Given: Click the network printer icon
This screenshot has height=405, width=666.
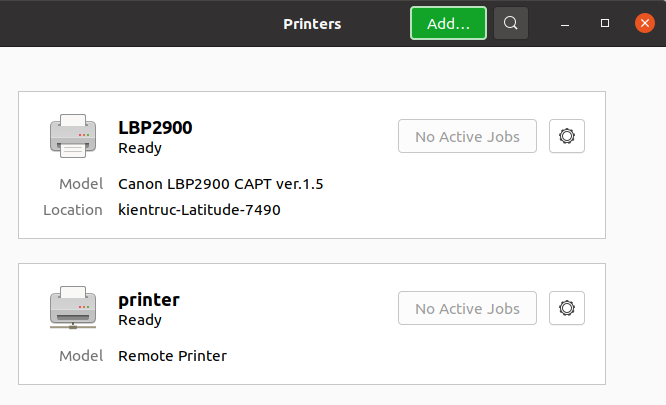Looking at the screenshot, I should [73, 307].
